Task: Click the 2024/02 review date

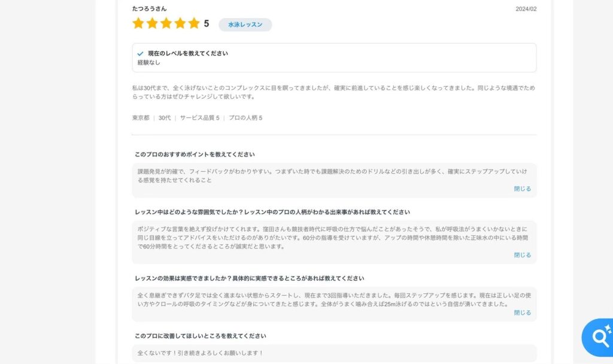Action: click(x=526, y=9)
